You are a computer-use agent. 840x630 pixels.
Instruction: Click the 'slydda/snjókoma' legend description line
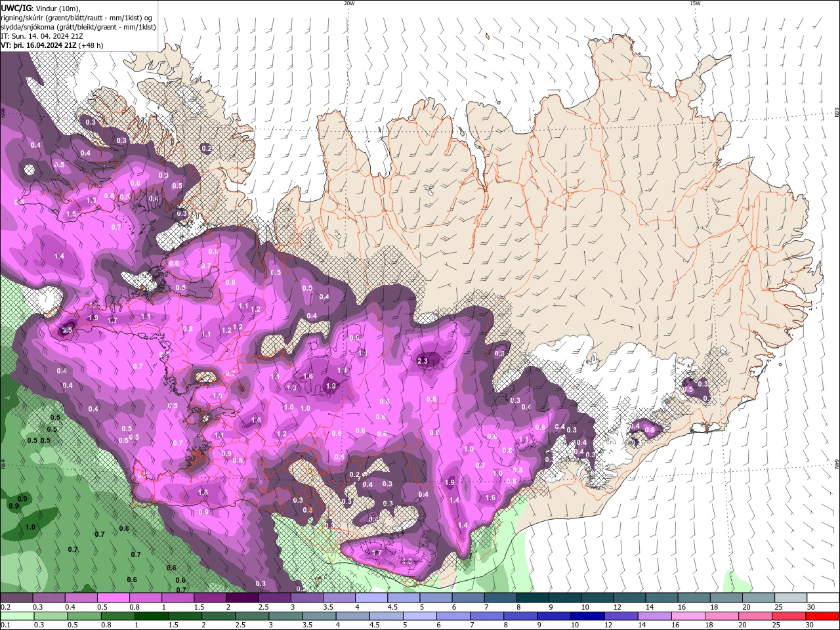pyautogui.click(x=78, y=27)
